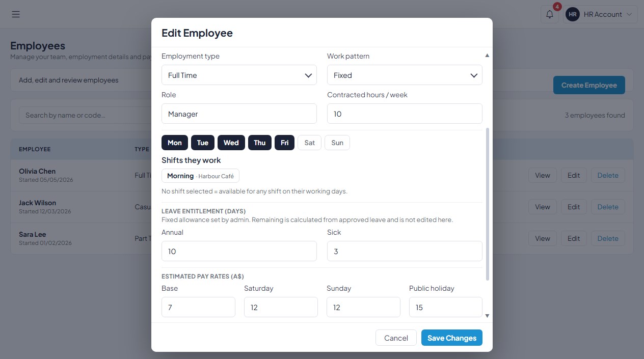Open the Work pattern dropdown
644x359 pixels.
click(405, 75)
